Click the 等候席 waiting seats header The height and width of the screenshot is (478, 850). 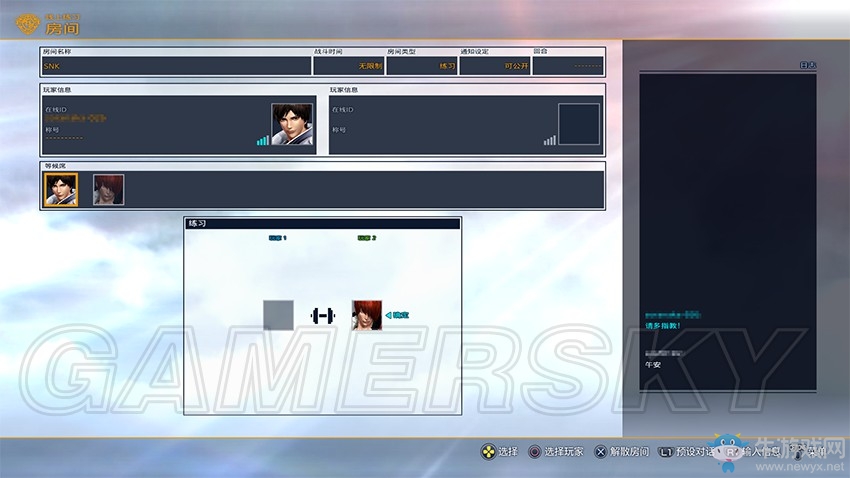coord(55,166)
